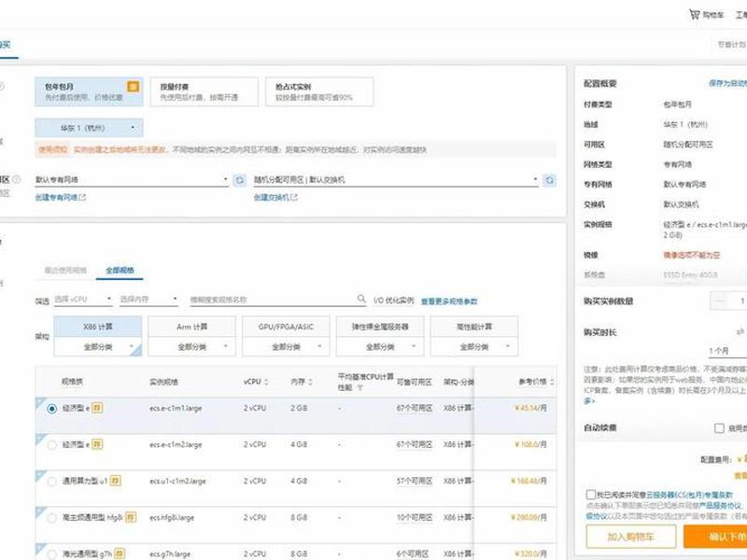Sort table by 参考价格 column arrows

coord(552,382)
